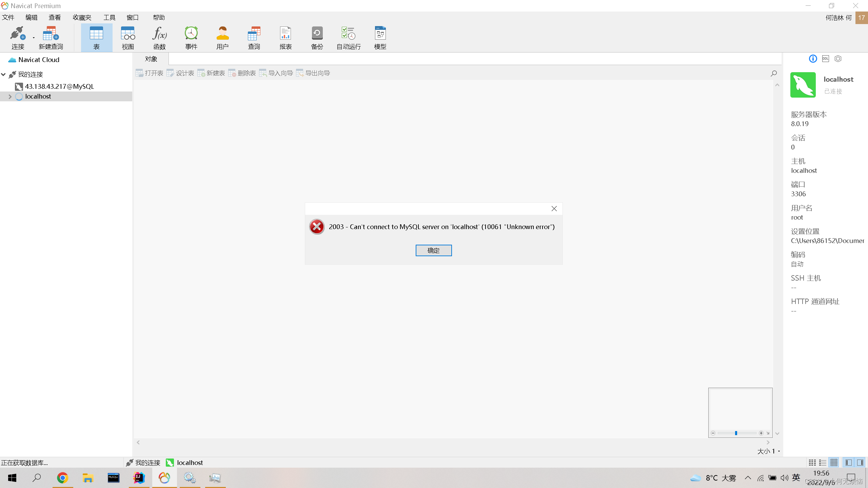Click the search icon above the object list
Screen dimensions: 868x488
pos(773,73)
